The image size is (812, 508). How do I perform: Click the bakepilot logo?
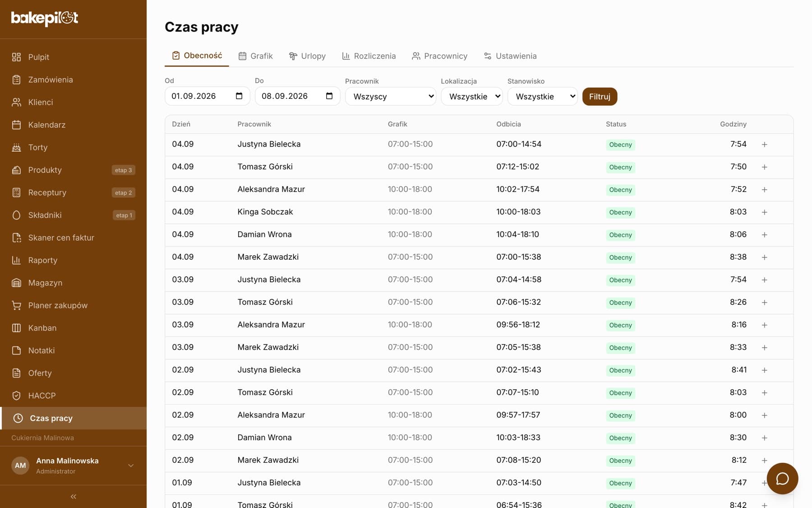(x=44, y=18)
